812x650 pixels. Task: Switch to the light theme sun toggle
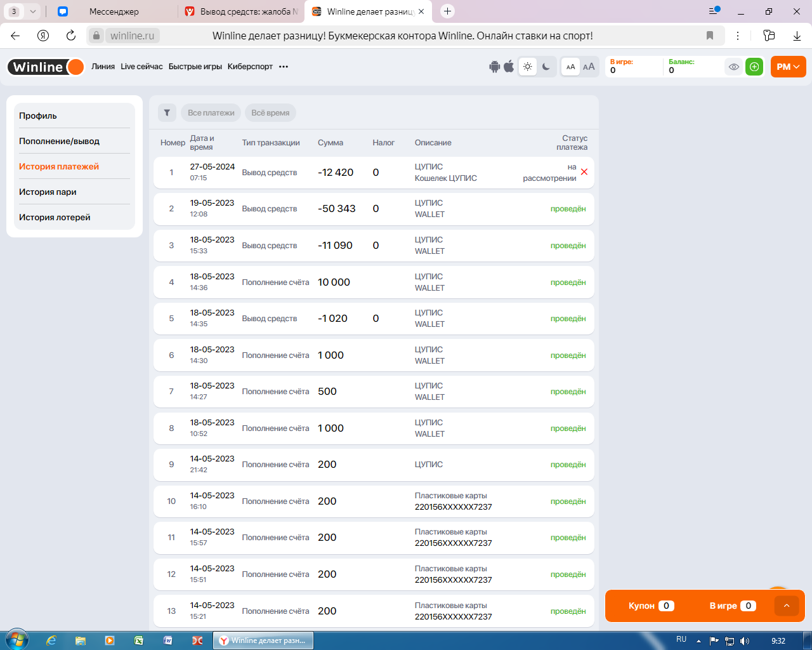pyautogui.click(x=528, y=67)
